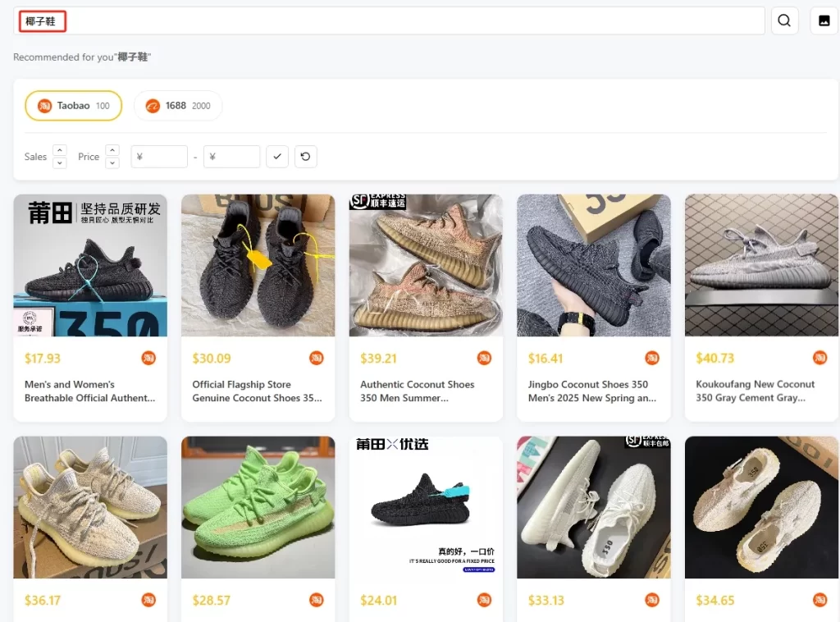The width and height of the screenshot is (840, 622).
Task: Open the $17.93 black shoe thumbnail
Action: 90,265
